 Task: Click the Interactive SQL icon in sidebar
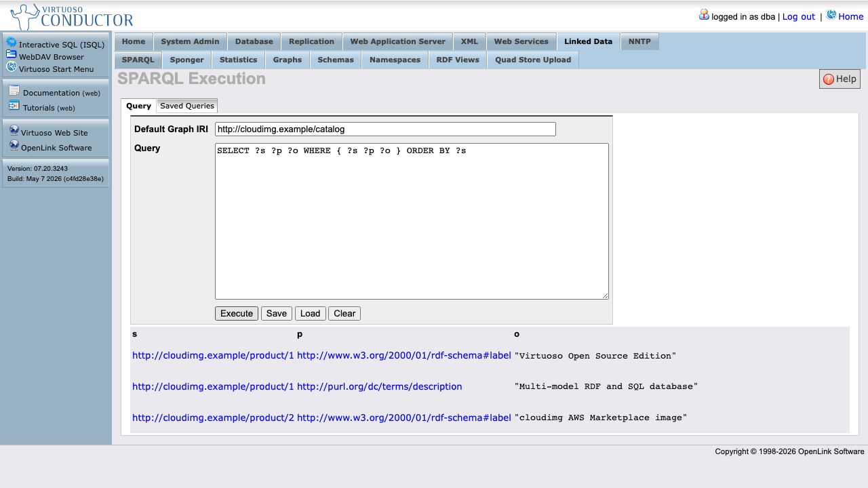pyautogui.click(x=12, y=43)
